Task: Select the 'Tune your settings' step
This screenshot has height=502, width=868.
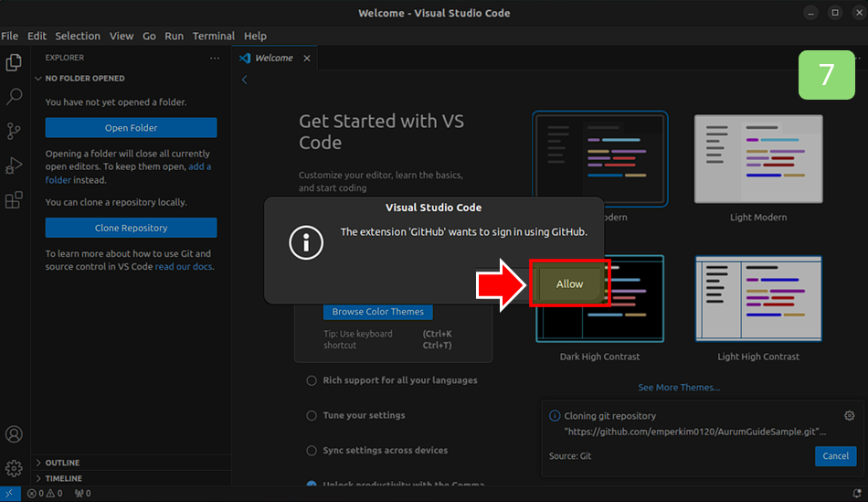Action: click(356, 415)
